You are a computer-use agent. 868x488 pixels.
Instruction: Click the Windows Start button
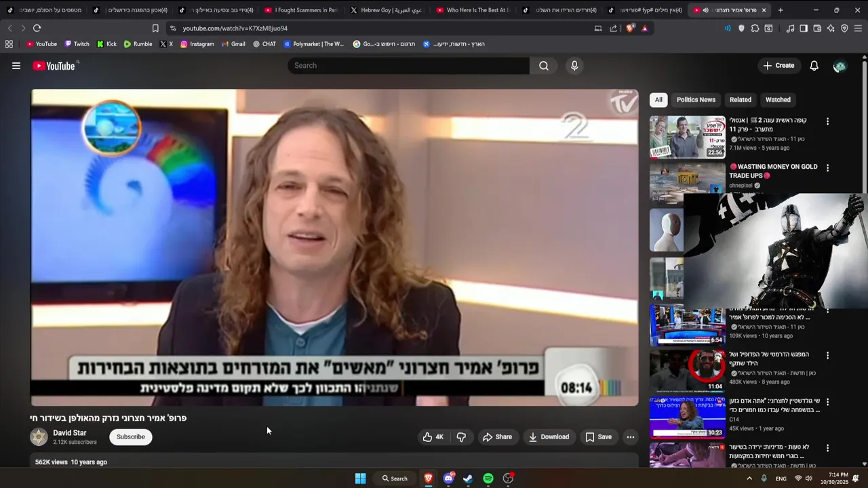click(x=361, y=479)
